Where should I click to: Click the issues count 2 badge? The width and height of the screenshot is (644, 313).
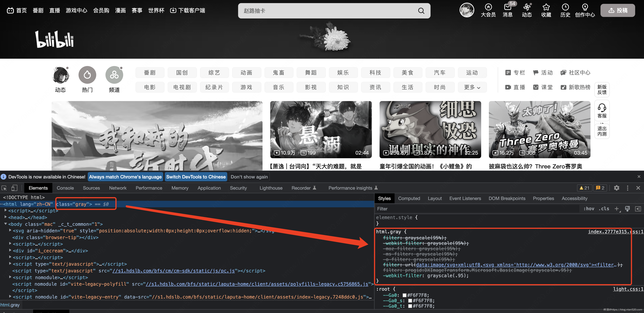[x=600, y=188]
